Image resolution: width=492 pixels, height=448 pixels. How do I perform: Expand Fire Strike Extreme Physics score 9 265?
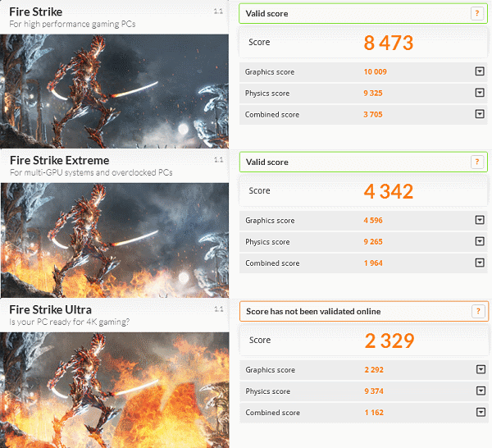pos(480,241)
